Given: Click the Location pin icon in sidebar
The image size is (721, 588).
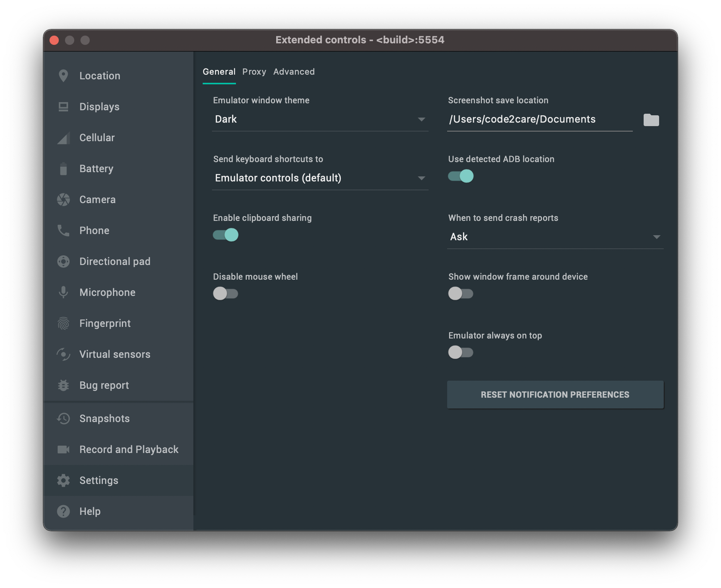Looking at the screenshot, I should point(63,76).
